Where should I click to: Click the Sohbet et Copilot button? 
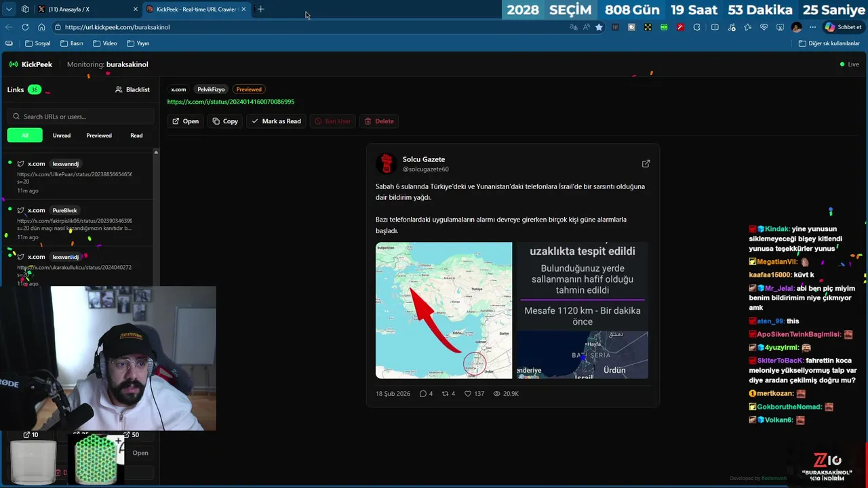tap(843, 27)
